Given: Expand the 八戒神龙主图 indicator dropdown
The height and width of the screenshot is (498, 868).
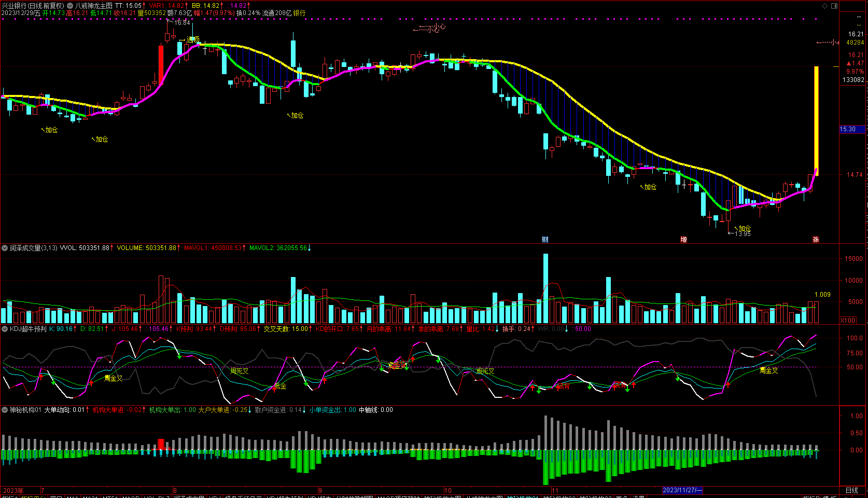Looking at the screenshot, I should click(70, 6).
